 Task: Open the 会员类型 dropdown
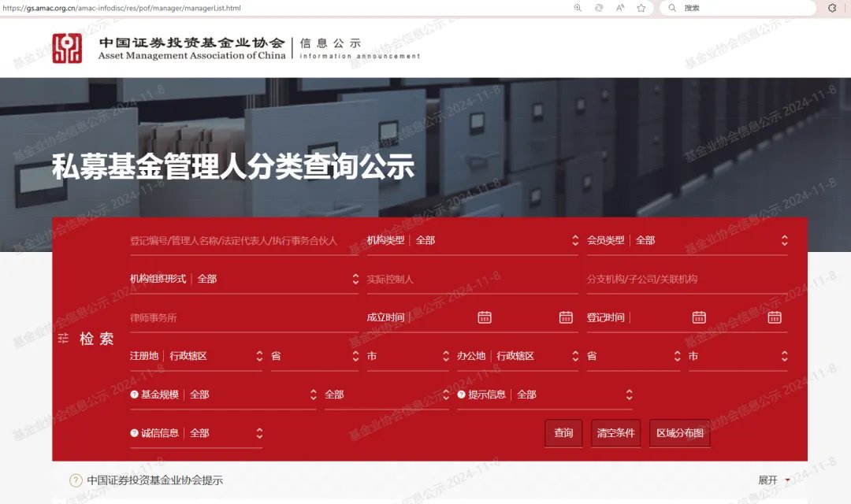687,240
